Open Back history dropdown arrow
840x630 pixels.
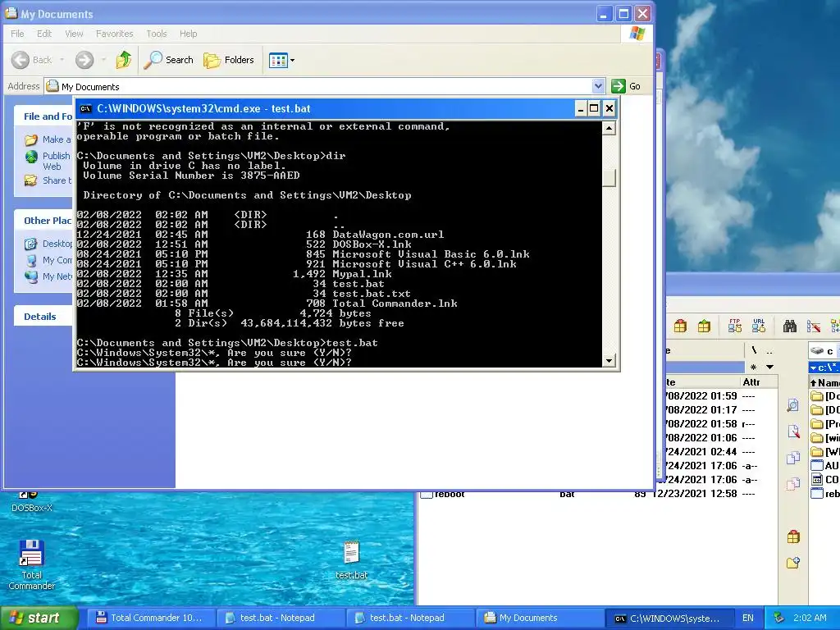pos(62,60)
